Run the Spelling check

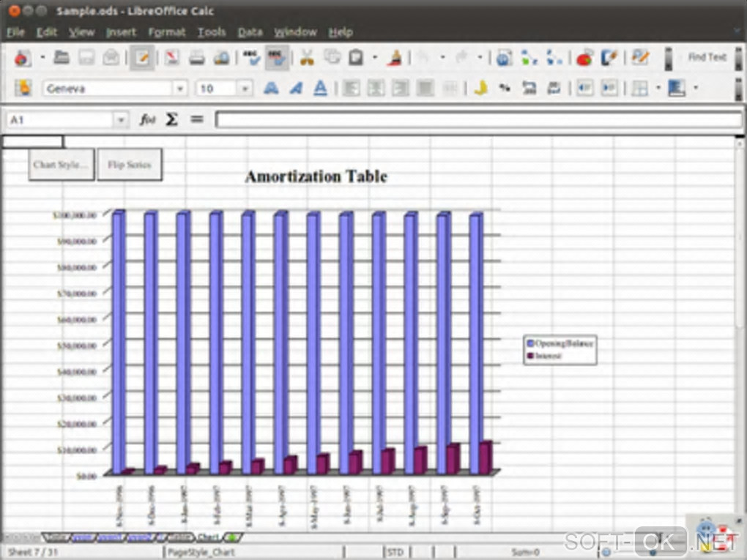[251, 58]
